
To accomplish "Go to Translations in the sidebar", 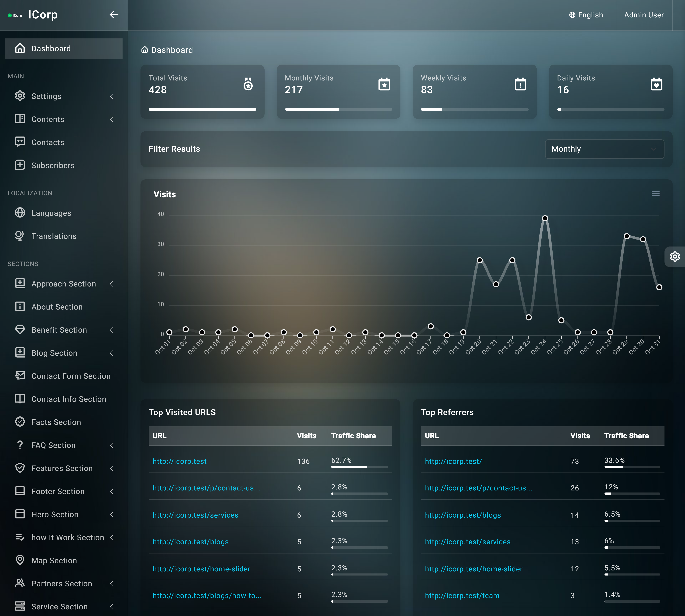I will (x=54, y=236).
